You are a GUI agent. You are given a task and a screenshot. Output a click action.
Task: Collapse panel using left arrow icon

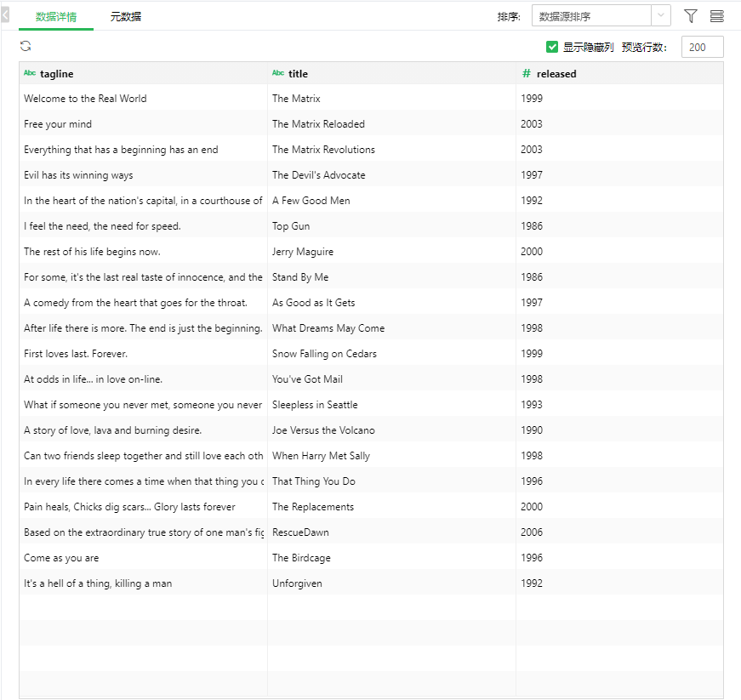(5, 15)
